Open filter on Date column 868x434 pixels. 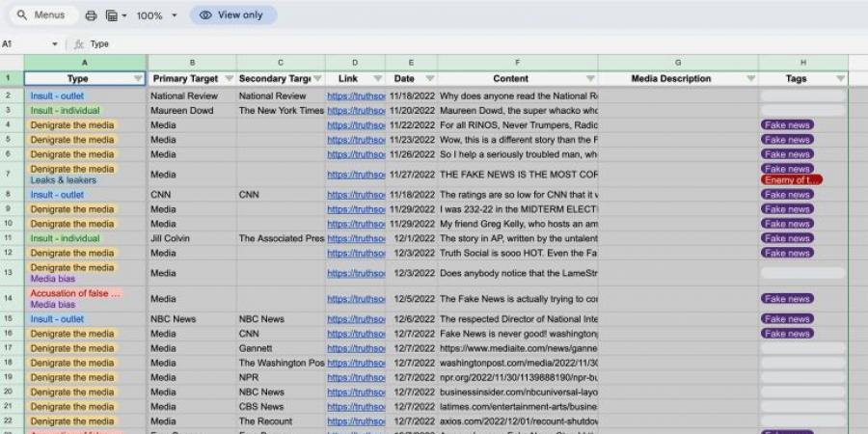click(x=429, y=79)
